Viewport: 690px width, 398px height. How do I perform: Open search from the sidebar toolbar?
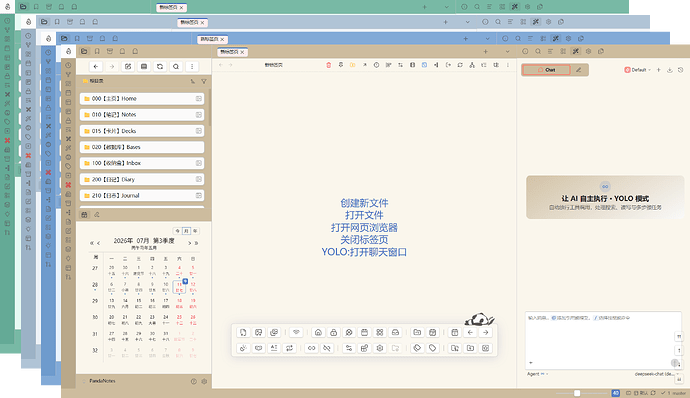176,66
